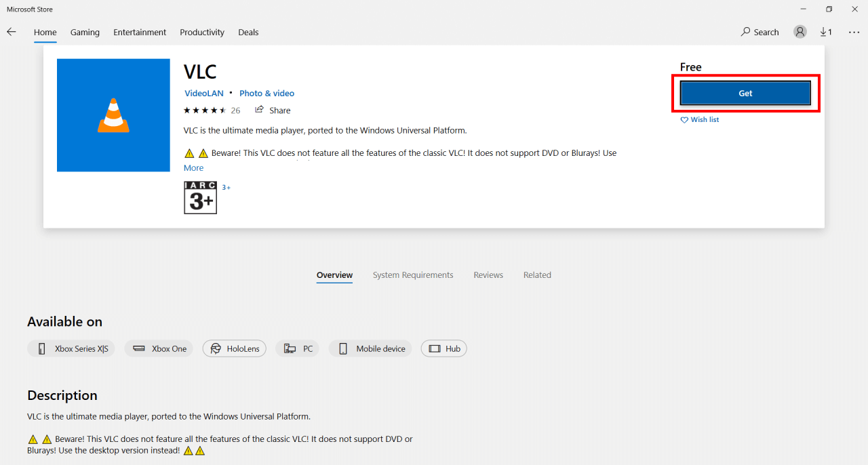Open the VideoLAN publisher link

coord(204,94)
